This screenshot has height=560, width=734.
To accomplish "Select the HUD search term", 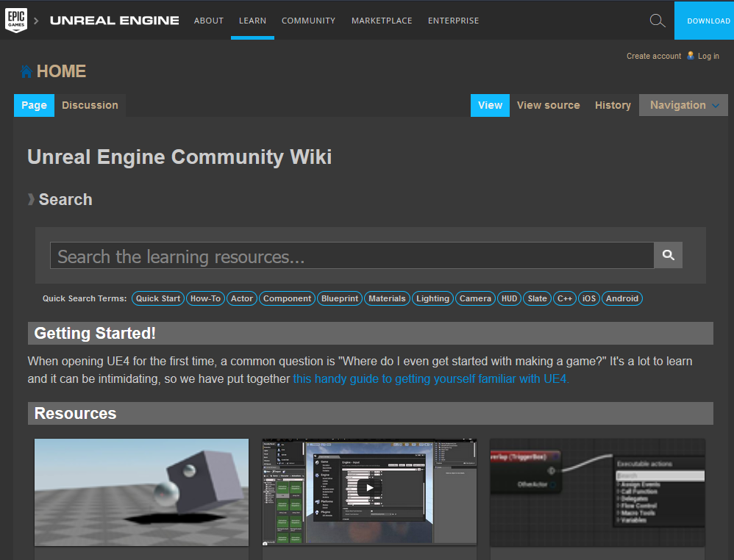I will (x=509, y=298).
